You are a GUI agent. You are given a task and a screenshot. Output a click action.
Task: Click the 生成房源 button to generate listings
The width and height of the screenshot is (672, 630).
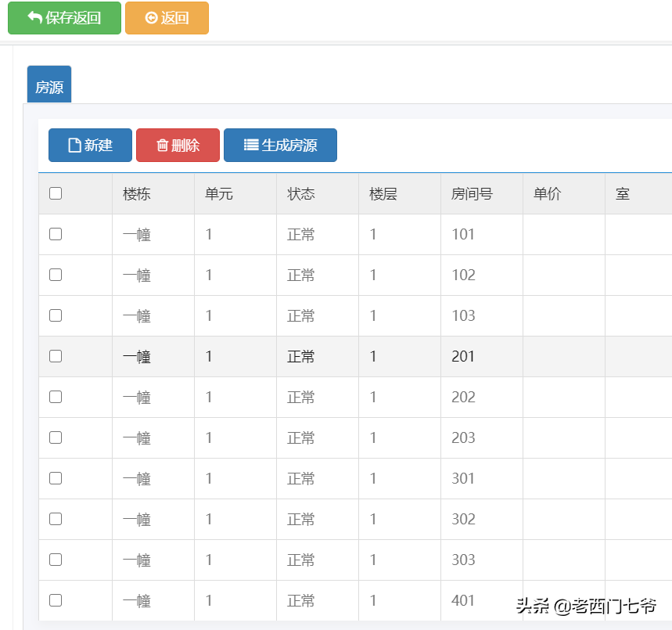[280, 145]
